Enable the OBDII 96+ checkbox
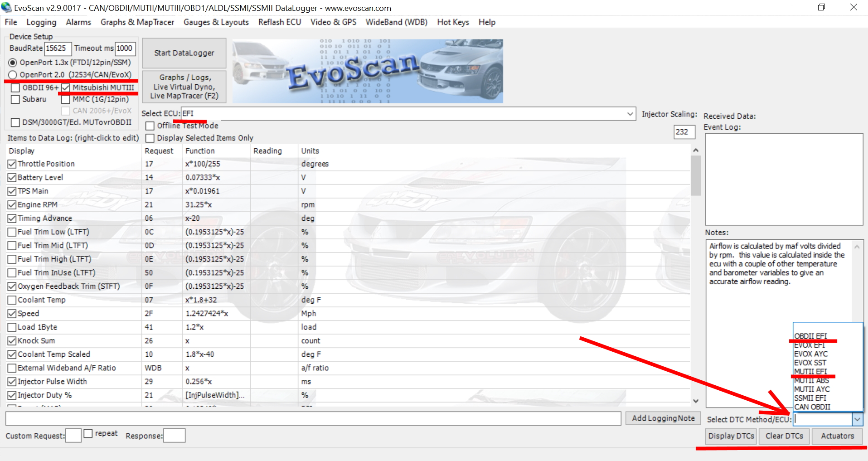868x461 pixels. pos(15,87)
